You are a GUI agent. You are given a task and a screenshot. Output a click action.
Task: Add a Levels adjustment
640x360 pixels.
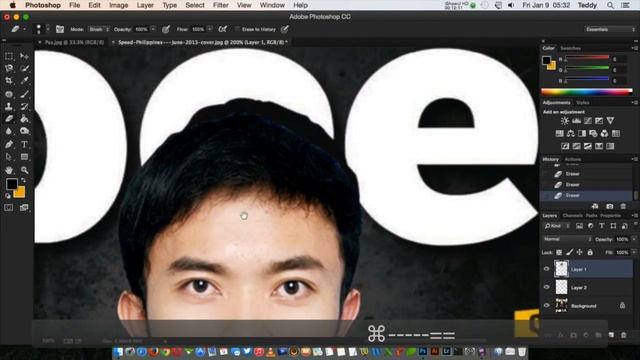click(576, 121)
